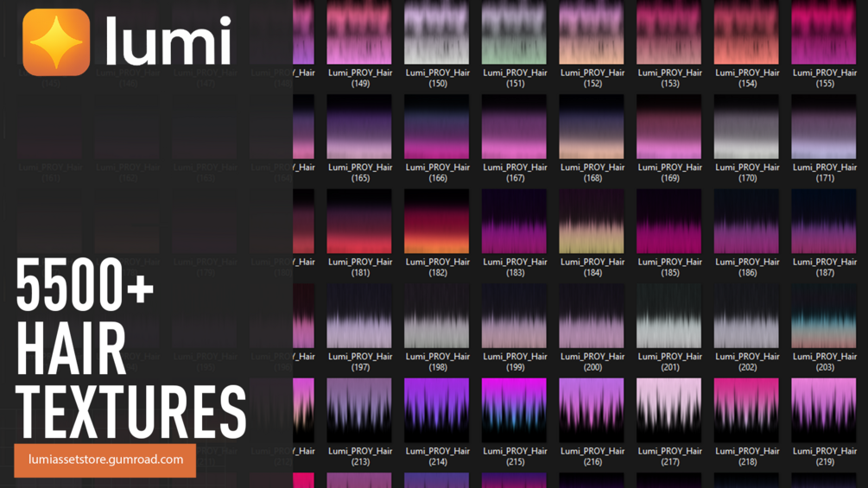Viewport: 868px width, 488px height.
Task: Open texture Lumi_PROY_Hair (166) thumbnail
Action: [x=437, y=127]
